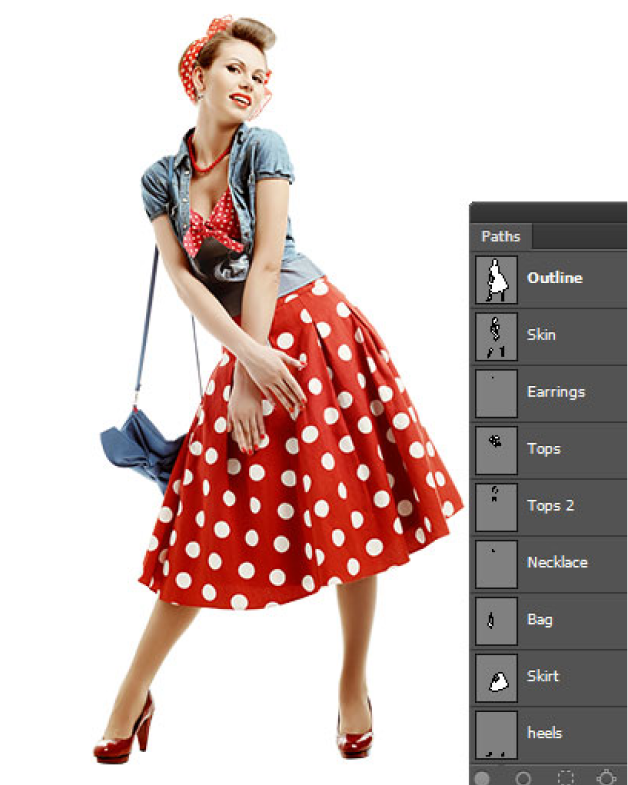The width and height of the screenshot is (628, 785).
Task: Select the Tops 2 path
Action: tap(549, 507)
